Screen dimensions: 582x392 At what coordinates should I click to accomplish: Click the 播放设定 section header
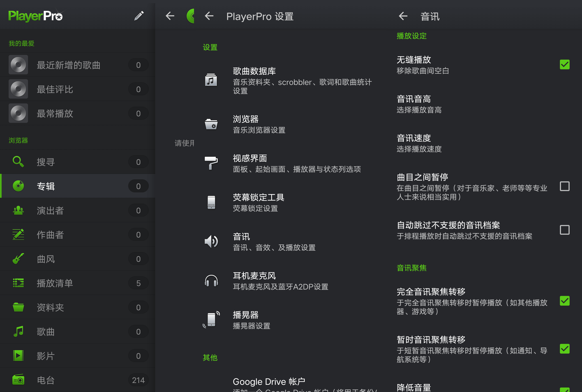pyautogui.click(x=412, y=36)
